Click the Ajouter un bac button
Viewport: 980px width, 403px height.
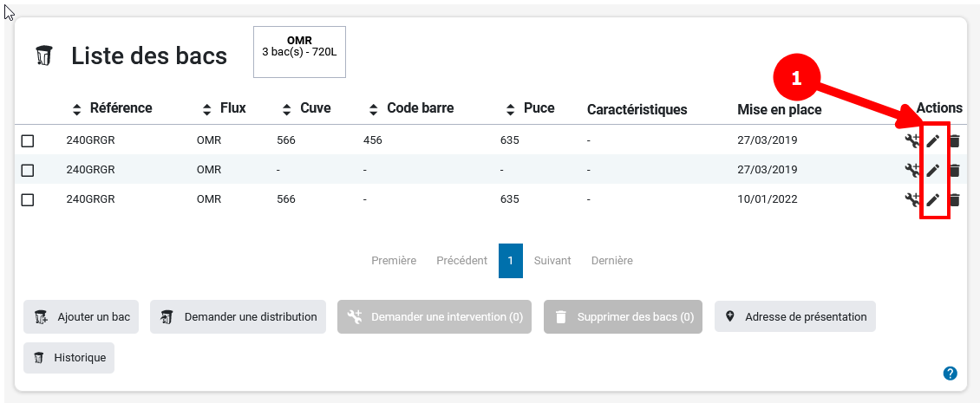coord(81,317)
